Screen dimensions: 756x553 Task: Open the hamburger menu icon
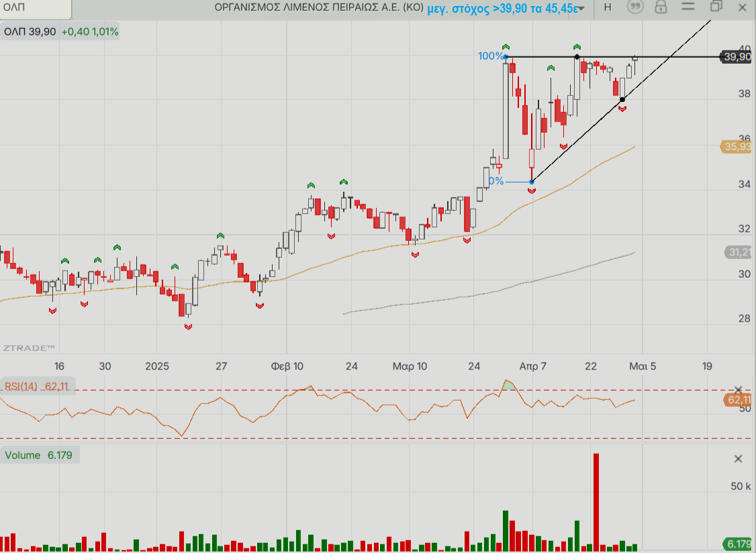(x=688, y=7)
